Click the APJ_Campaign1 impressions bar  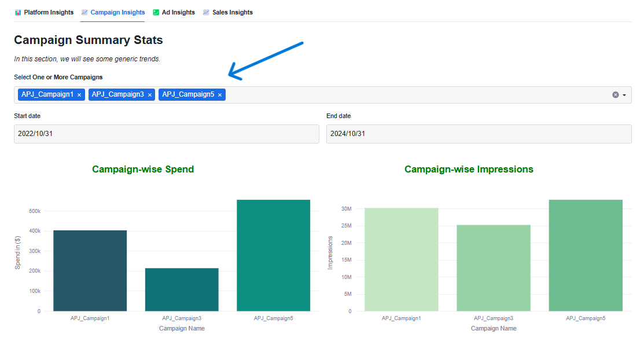[x=401, y=259]
